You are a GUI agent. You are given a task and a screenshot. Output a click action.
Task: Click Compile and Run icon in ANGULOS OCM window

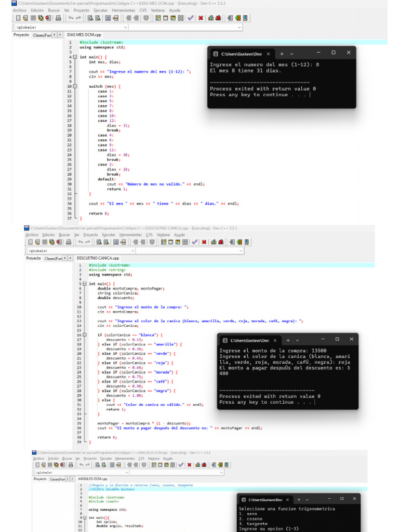coord(166,465)
